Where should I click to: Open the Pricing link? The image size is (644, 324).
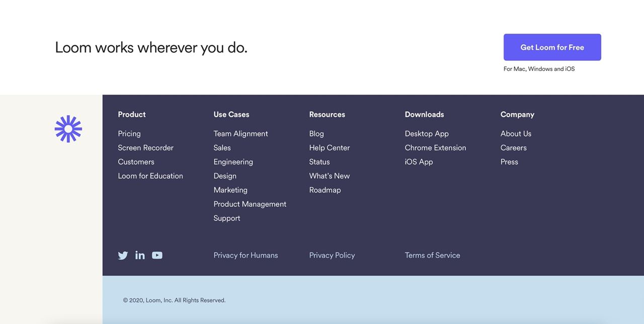[x=129, y=133]
